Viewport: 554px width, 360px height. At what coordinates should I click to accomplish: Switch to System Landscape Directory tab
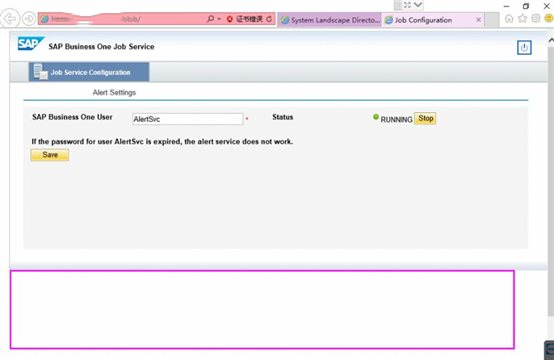[330, 20]
